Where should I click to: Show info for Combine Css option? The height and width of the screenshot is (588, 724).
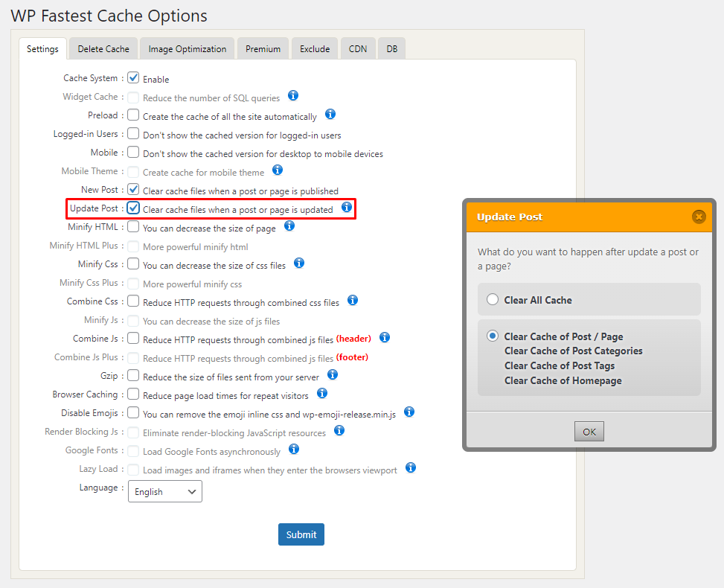coord(353,301)
